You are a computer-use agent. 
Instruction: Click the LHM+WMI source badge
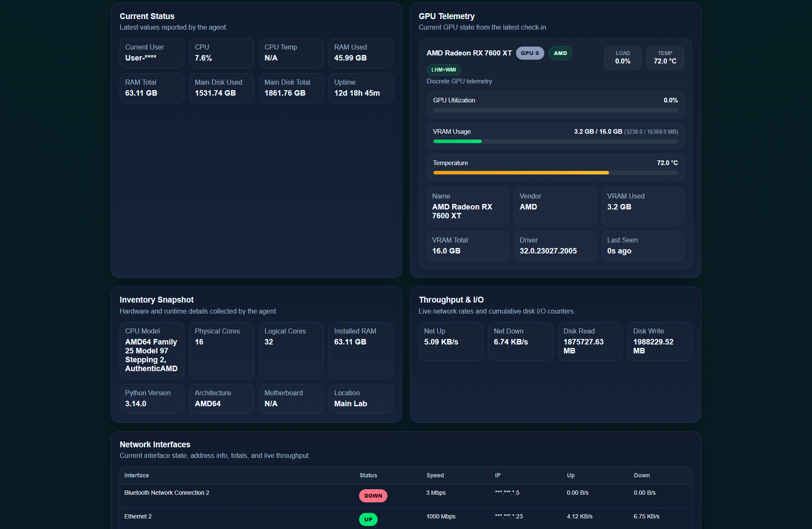point(443,70)
